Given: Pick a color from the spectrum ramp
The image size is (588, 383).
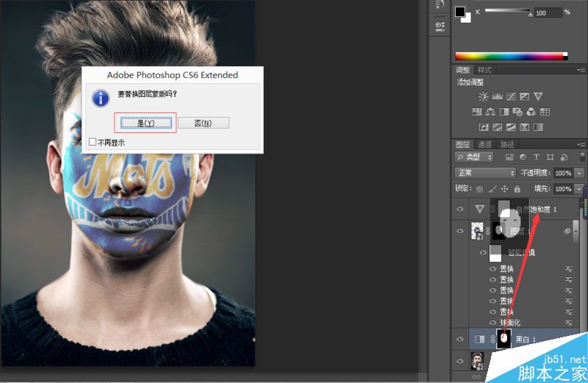Looking at the screenshot, I should pyautogui.click(x=511, y=57).
